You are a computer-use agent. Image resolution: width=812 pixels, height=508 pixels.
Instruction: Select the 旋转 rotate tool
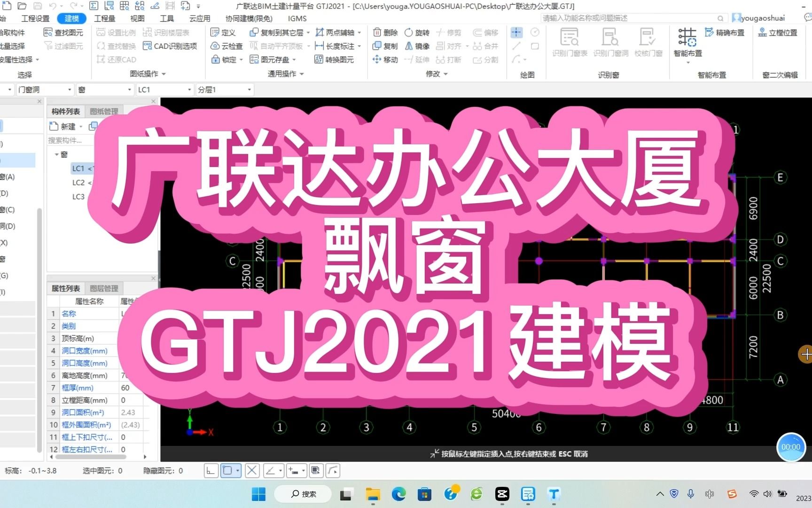point(417,32)
